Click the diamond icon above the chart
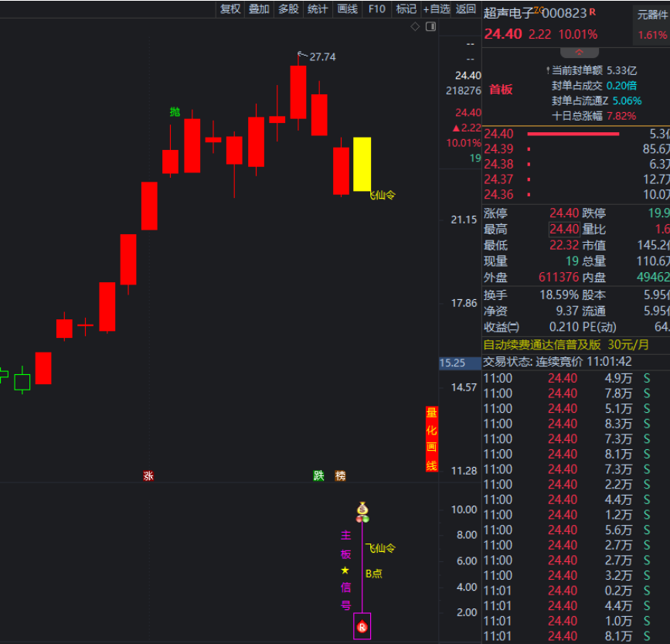The image size is (670, 644). pos(415,27)
